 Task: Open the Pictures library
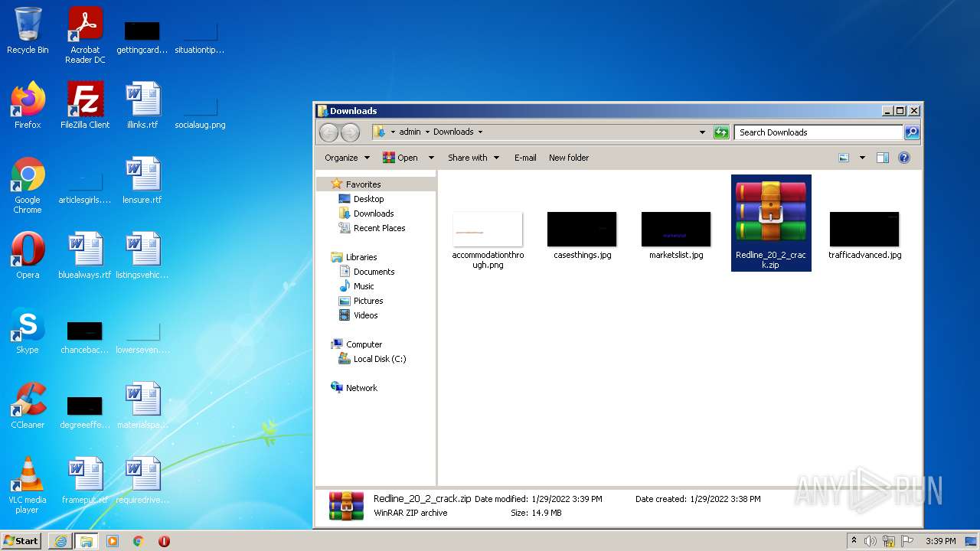coord(368,301)
